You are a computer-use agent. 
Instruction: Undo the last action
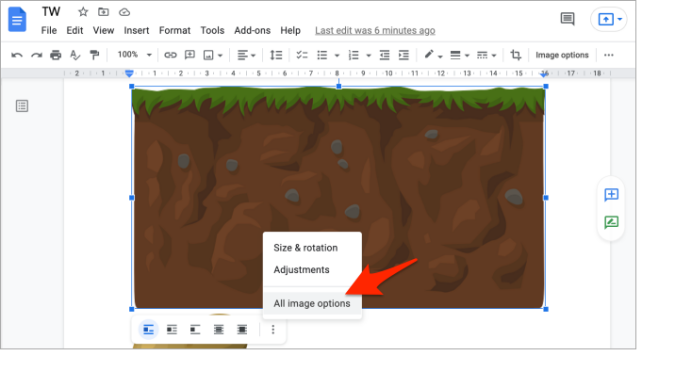point(17,55)
